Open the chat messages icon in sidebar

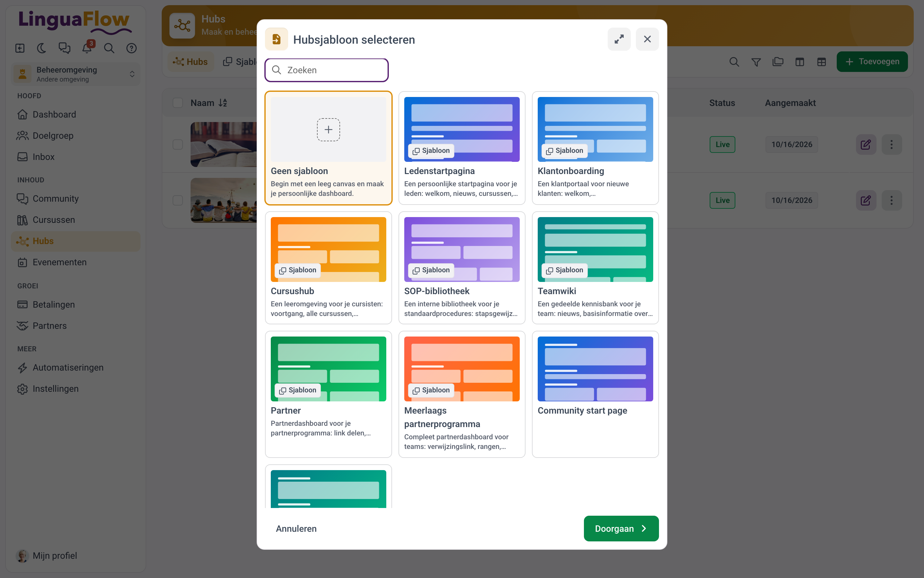click(x=64, y=48)
